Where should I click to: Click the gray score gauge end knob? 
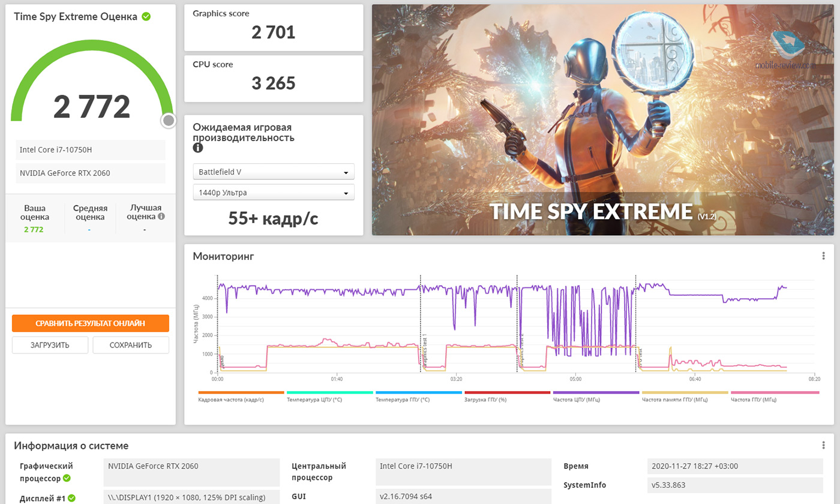(169, 121)
